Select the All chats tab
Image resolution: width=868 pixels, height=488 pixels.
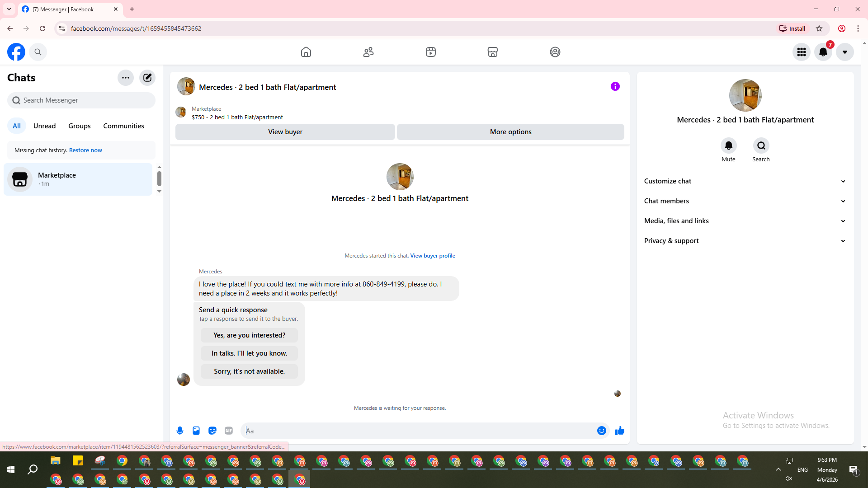point(17,126)
